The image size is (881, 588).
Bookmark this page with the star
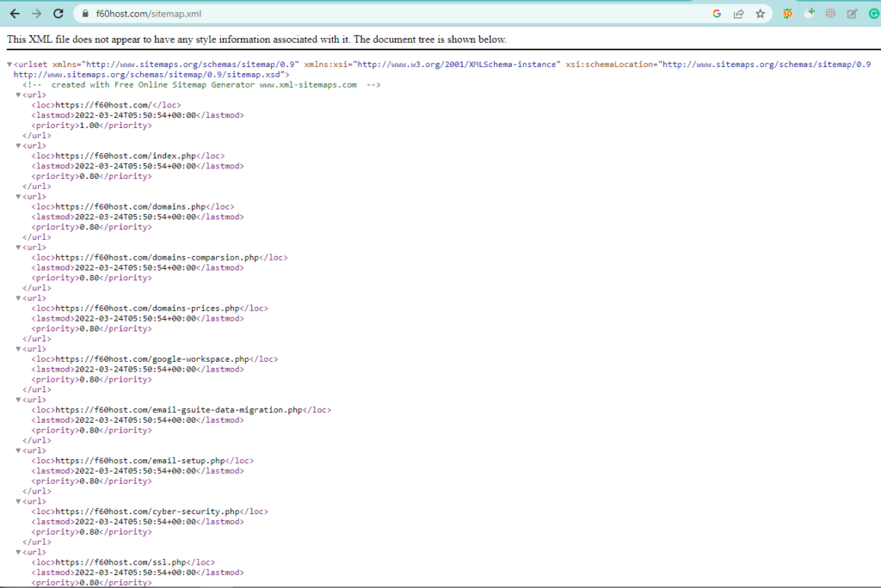pyautogui.click(x=761, y=14)
